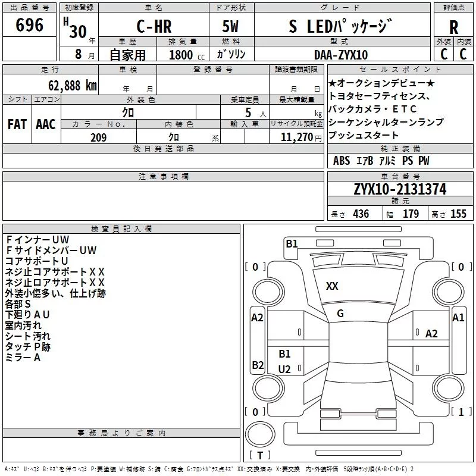
Task: Click inspector note FインナーUW
Action: (x=37, y=240)
